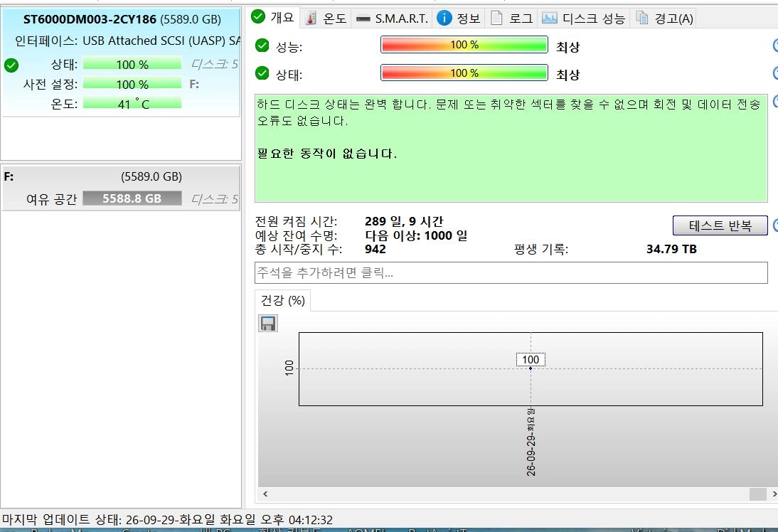Click the green check icon next to 성능
Screen dimensions: 778x532
coord(262,46)
